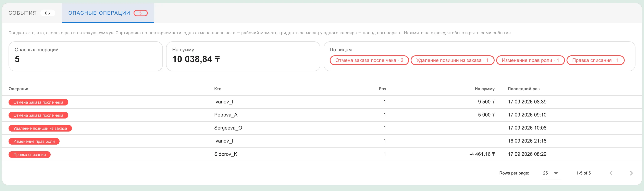Click the Sergeeva_O name cell

(x=228, y=128)
